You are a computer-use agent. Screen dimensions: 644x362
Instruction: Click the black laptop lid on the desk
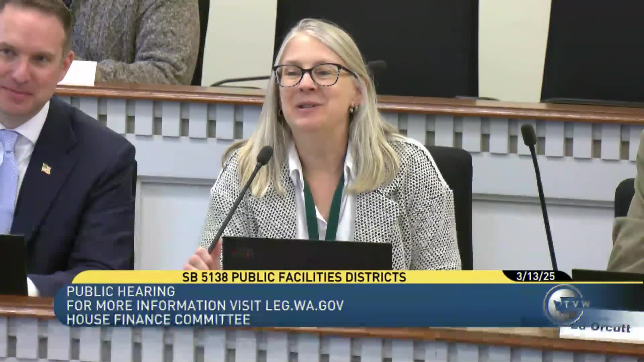click(307, 253)
